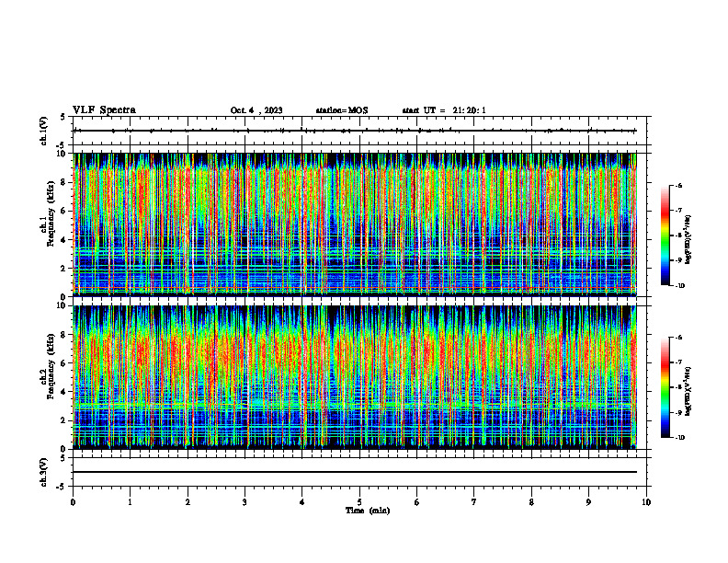Viewport: 728px width, 563px height.
Task: Click the "-5" tick on ch.3(V) axis
Action: (x=62, y=487)
